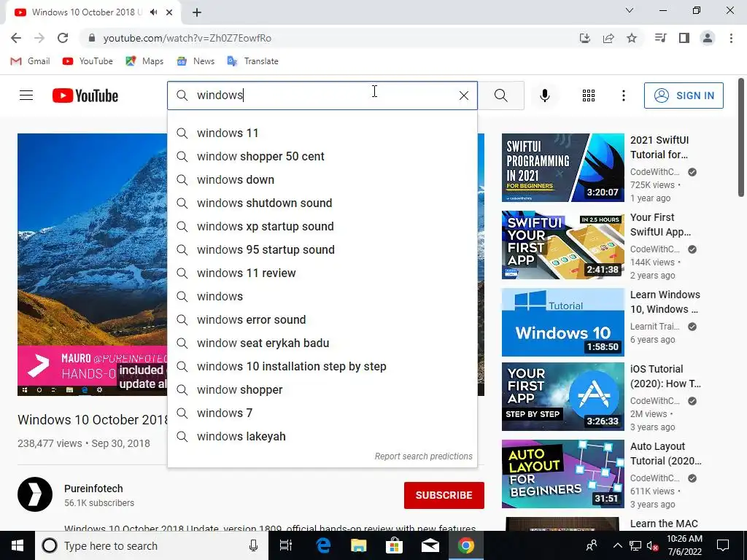This screenshot has height=560, width=747.
Task: Open the Chrome profile avatar
Action: (x=708, y=38)
